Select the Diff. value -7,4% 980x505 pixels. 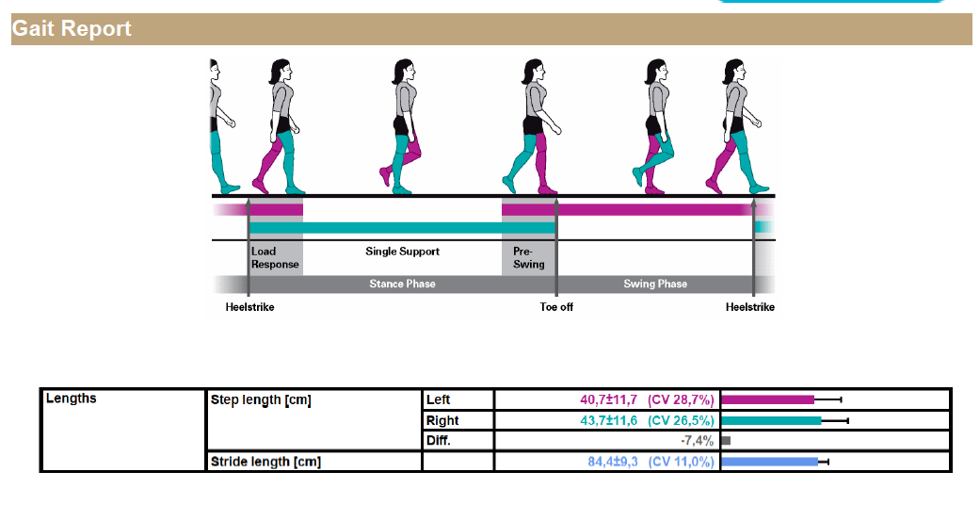coord(697,441)
